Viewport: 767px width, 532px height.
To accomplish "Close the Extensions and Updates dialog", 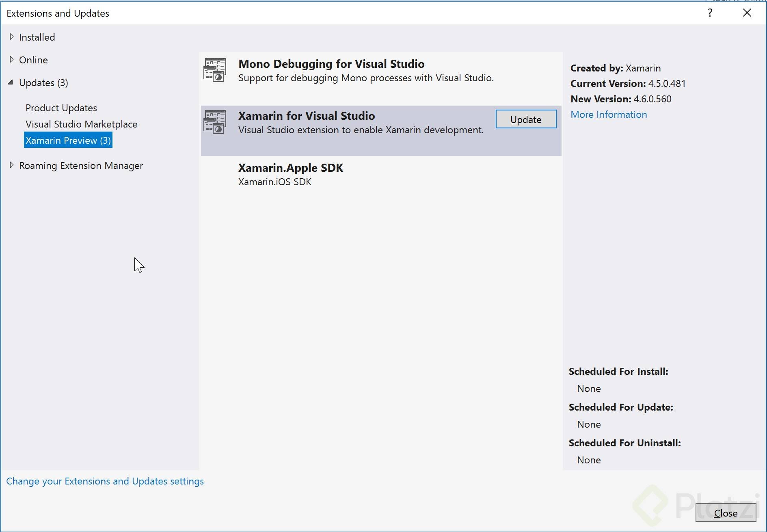I will pyautogui.click(x=746, y=13).
